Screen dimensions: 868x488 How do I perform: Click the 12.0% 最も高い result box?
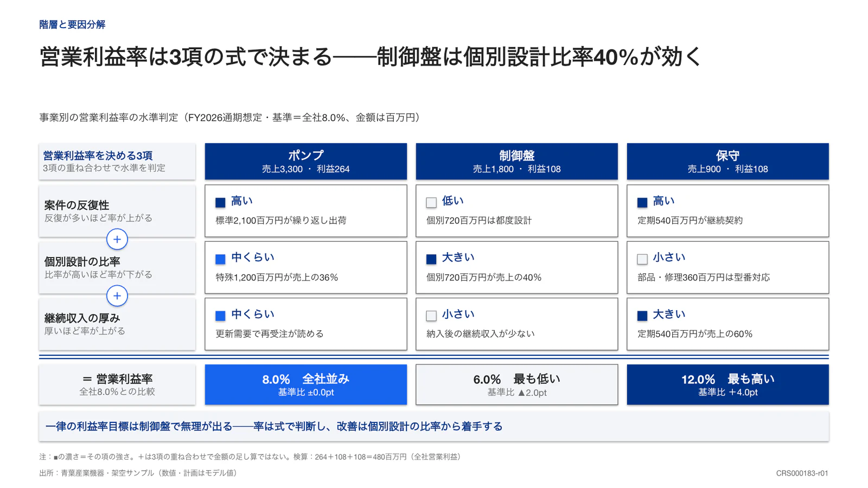728,384
